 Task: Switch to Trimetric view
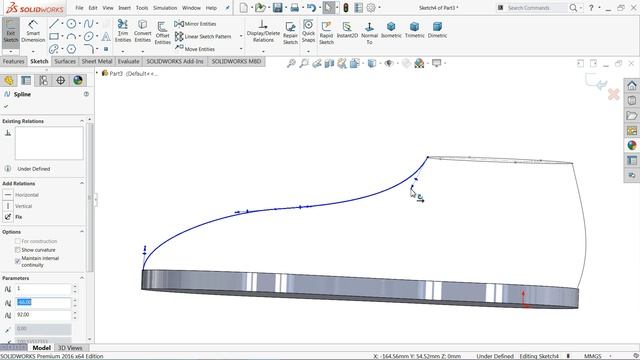coord(414,30)
